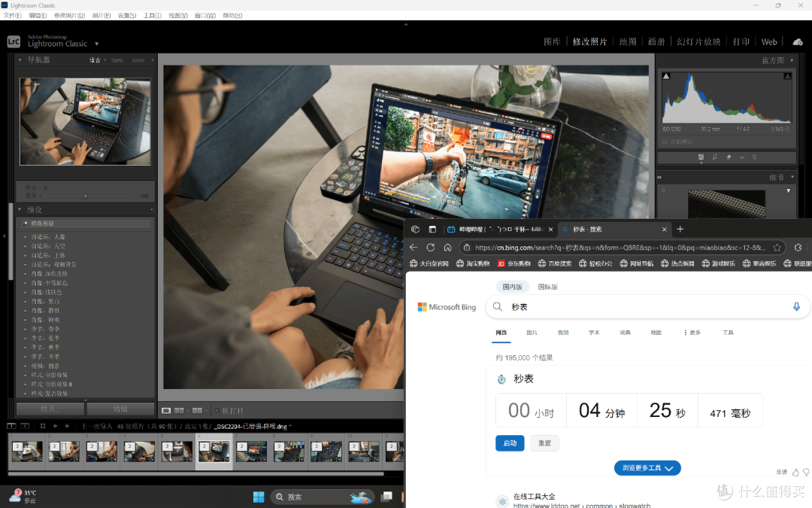Open the 修改照片(D) menu

point(69,16)
